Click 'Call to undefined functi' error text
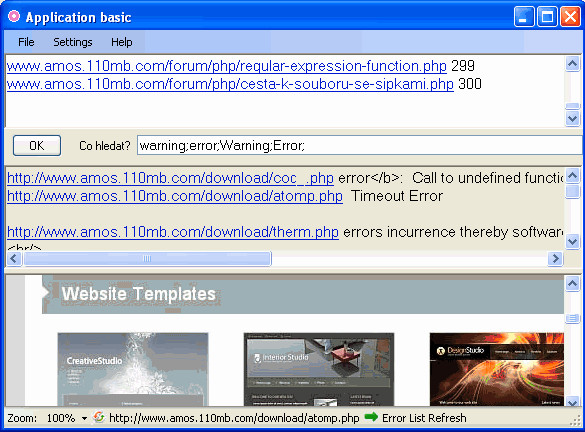The image size is (585, 432). point(487,178)
